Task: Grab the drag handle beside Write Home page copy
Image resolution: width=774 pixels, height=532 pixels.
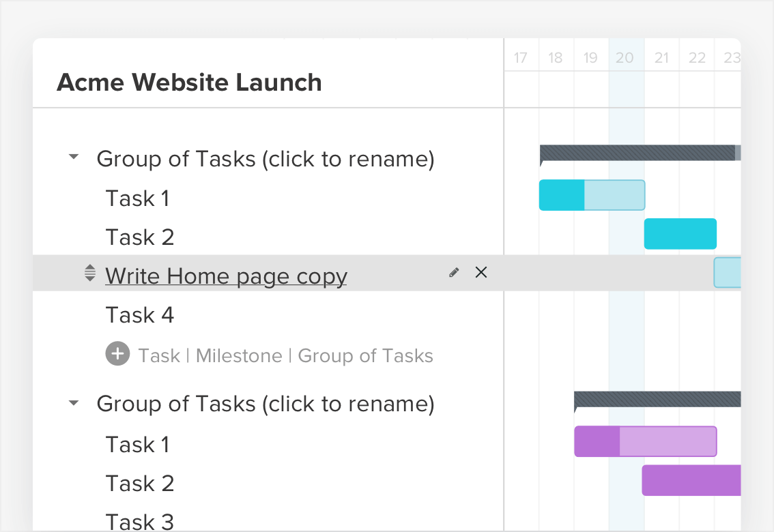Action: 89,271
